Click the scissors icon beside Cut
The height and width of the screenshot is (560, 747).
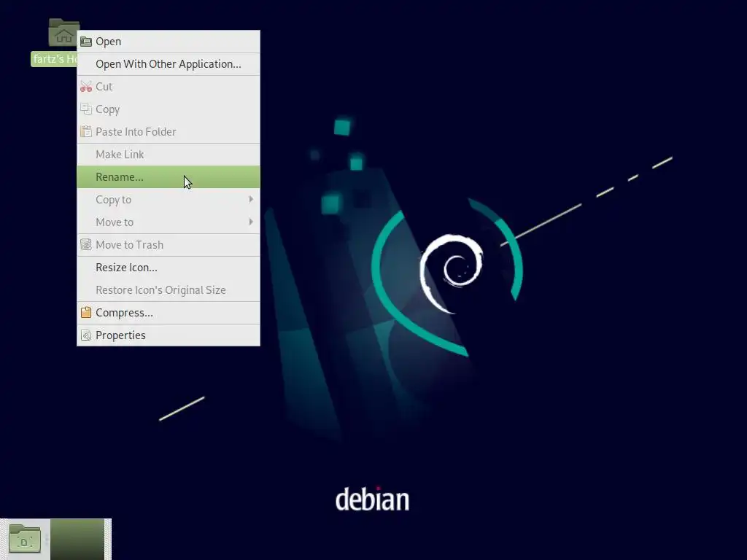[x=86, y=87]
